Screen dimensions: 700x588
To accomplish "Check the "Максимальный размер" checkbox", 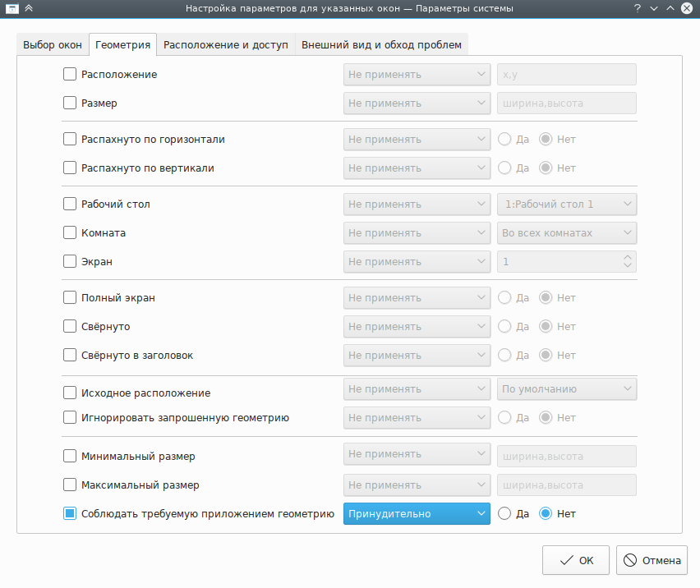I will (x=70, y=485).
